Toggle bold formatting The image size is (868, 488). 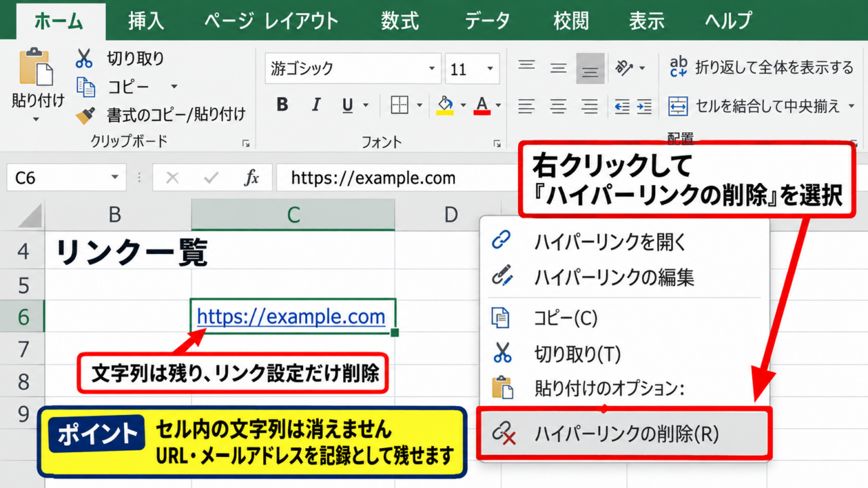click(283, 105)
